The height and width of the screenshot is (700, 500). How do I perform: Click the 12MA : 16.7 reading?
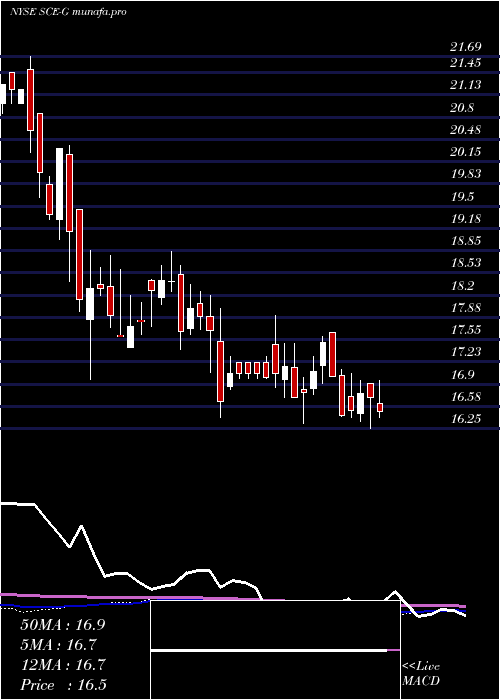coord(62,665)
